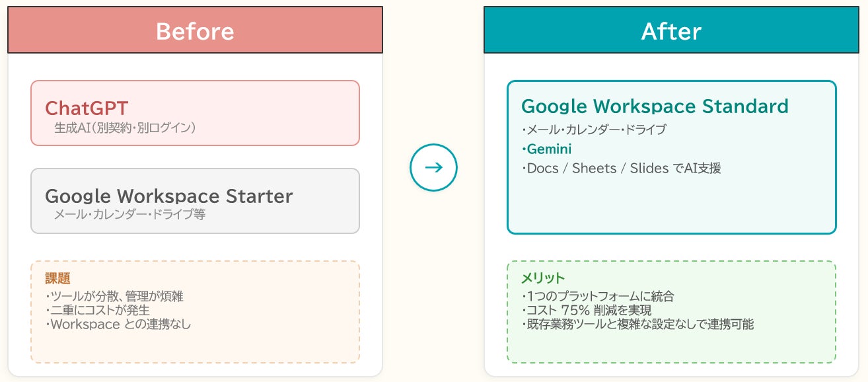Select the 生成AI(別契約・別ログイン) subtitle
Image resolution: width=868 pixels, height=382 pixels.
(x=125, y=127)
